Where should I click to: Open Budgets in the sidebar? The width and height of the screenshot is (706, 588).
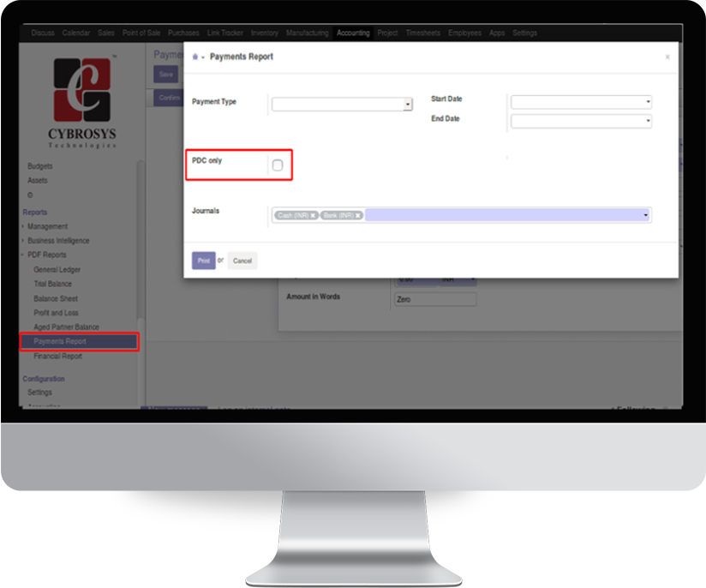click(x=40, y=166)
